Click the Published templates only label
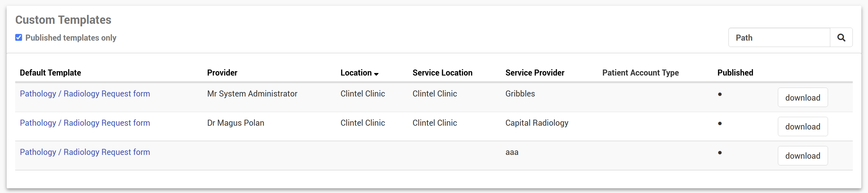This screenshot has height=193, width=868. (71, 38)
